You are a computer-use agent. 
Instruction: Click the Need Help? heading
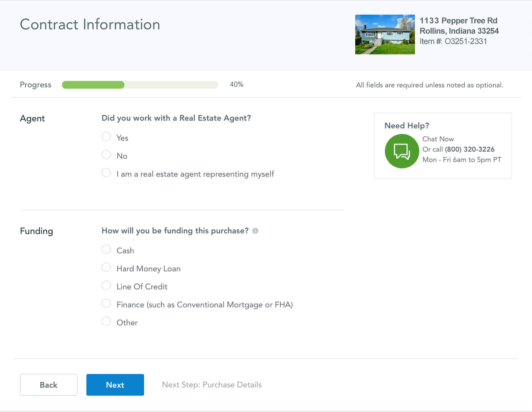pos(407,126)
